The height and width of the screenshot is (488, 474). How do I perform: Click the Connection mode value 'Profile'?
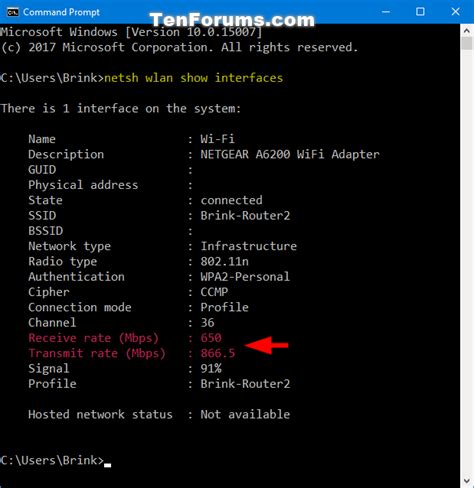click(225, 307)
